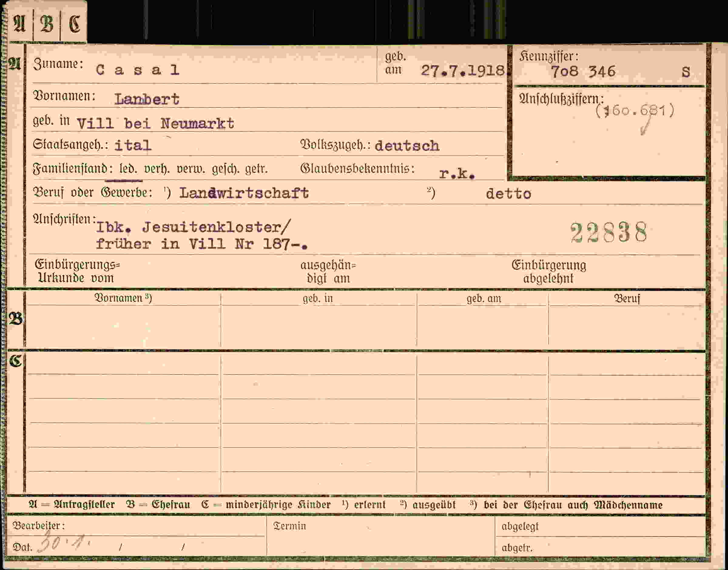Click the 'Anschlußziffern:' label
Viewport: 728px width, 570px height.
(561, 99)
